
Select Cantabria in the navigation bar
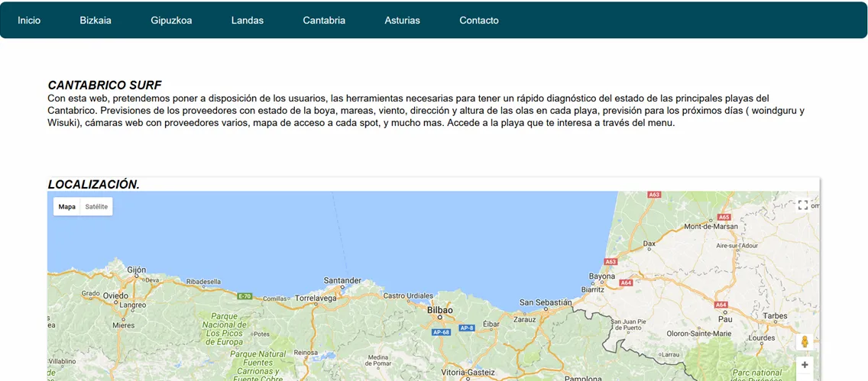pos(324,21)
